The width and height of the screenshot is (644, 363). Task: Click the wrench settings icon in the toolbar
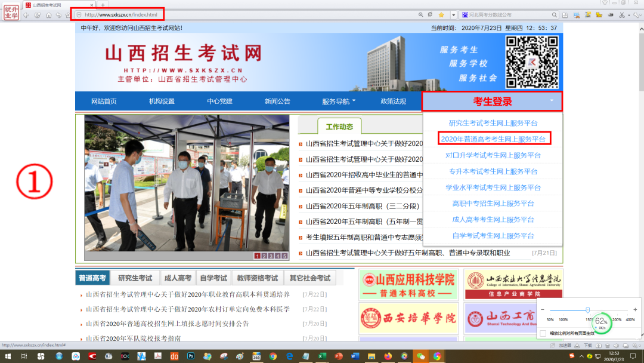(637, 15)
